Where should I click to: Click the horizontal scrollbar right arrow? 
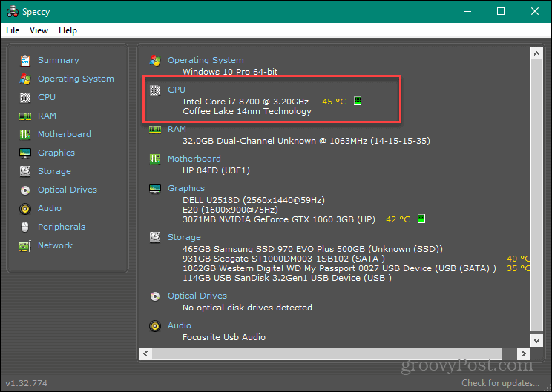click(x=523, y=353)
